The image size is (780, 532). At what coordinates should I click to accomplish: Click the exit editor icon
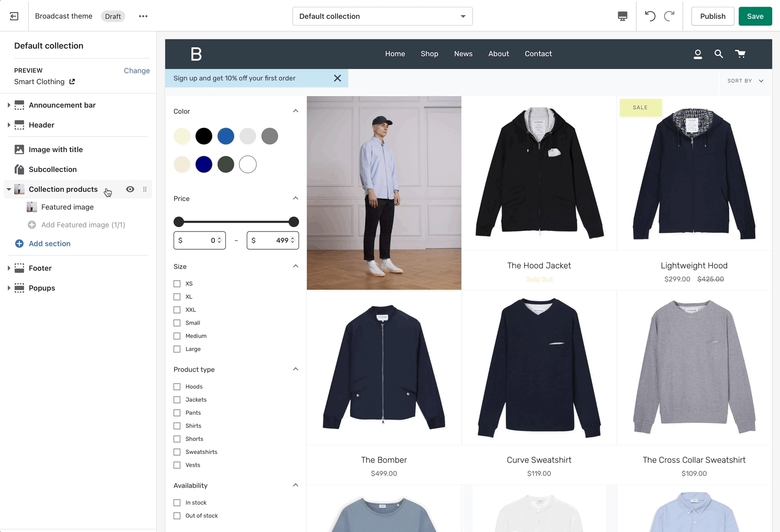[14, 16]
